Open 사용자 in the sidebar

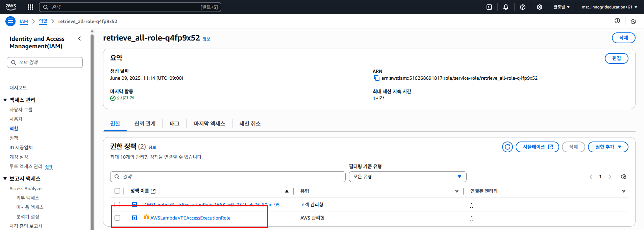pyautogui.click(x=16, y=119)
